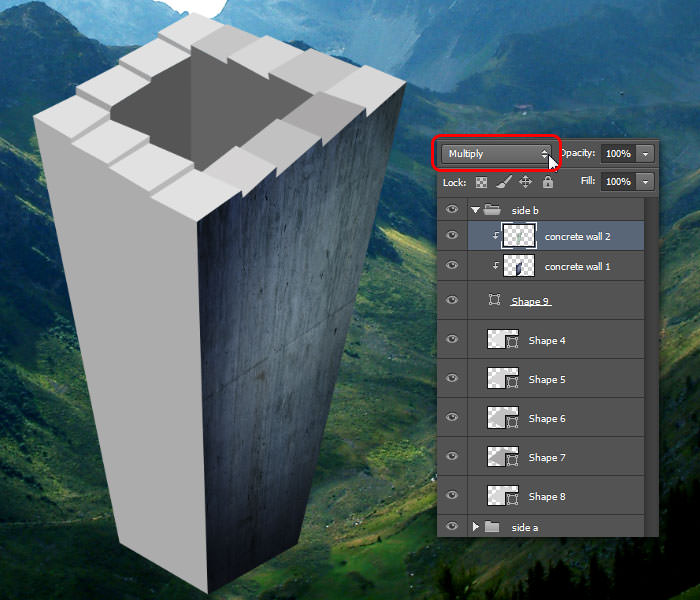Hide the concrete wall 2 layer
This screenshot has width=700, height=600.
point(452,235)
